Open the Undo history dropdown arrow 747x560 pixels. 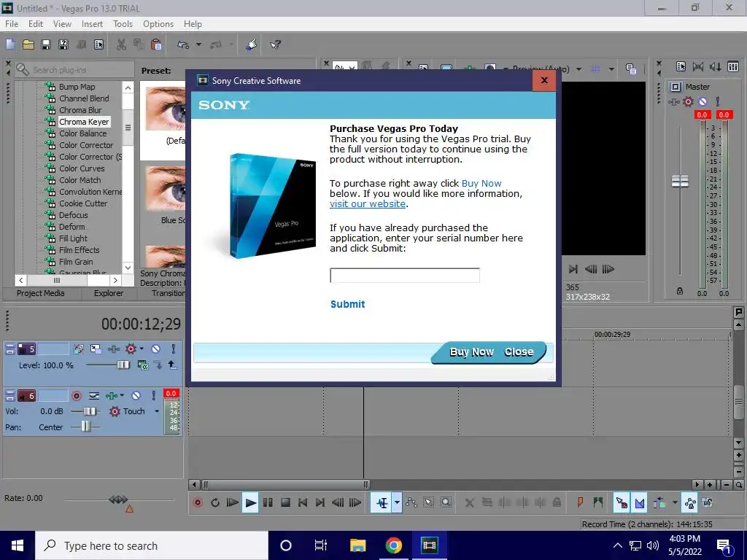[x=198, y=44]
